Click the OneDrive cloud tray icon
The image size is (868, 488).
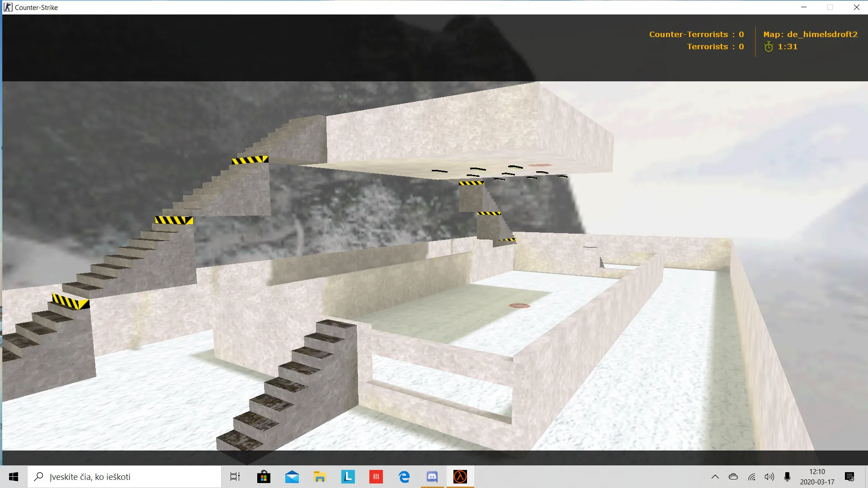[733, 477]
